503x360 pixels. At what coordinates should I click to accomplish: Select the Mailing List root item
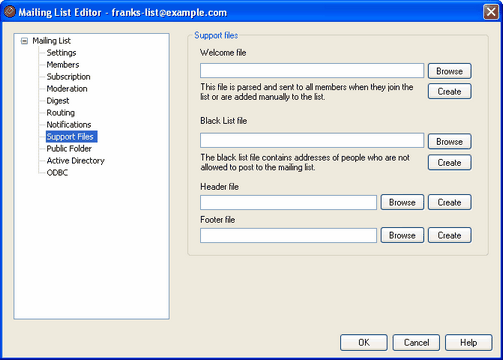tap(52, 41)
